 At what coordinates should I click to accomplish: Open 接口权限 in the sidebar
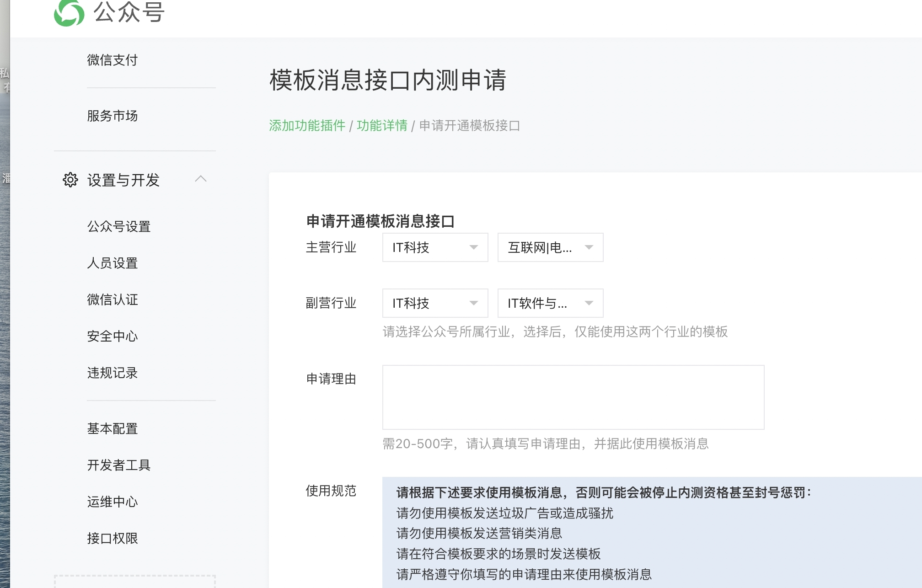[113, 538]
